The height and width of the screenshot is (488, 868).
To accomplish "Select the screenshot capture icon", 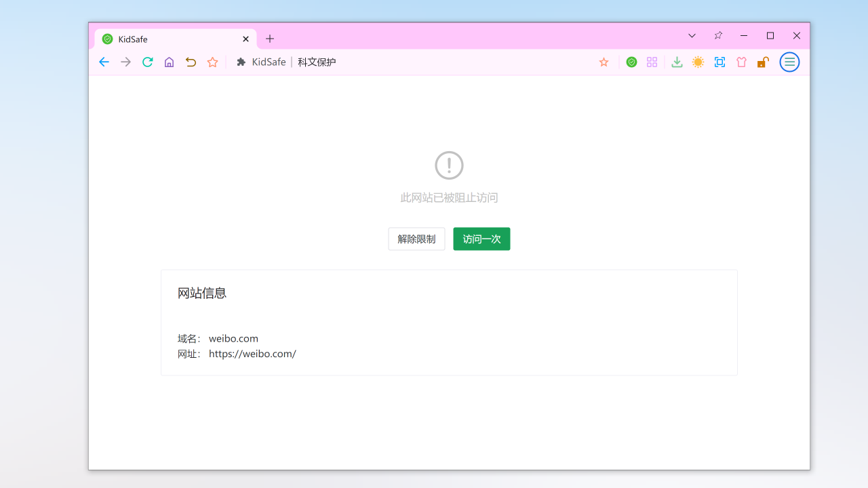I will (719, 62).
